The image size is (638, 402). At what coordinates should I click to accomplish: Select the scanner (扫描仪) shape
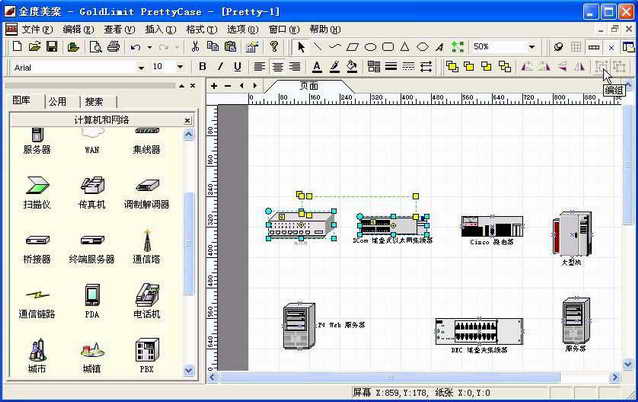click(36, 184)
